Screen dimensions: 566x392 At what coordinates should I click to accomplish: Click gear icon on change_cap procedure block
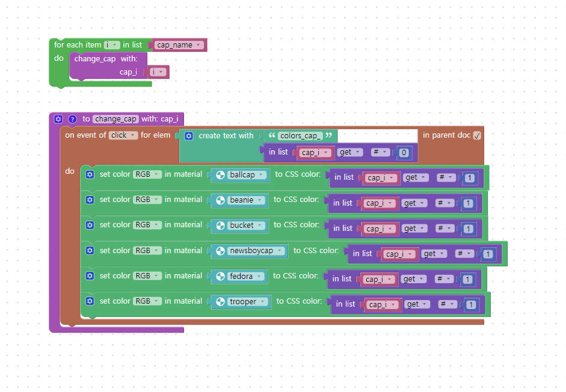(x=58, y=119)
